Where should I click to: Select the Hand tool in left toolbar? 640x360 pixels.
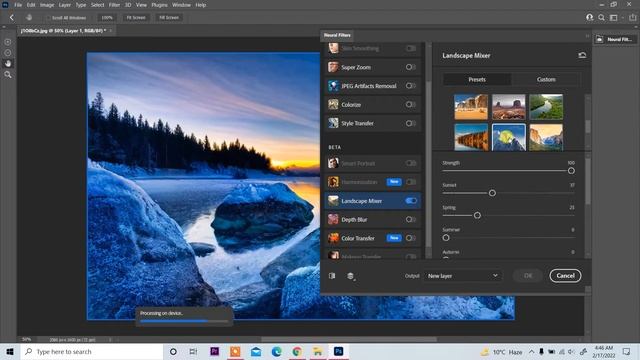[x=8, y=64]
